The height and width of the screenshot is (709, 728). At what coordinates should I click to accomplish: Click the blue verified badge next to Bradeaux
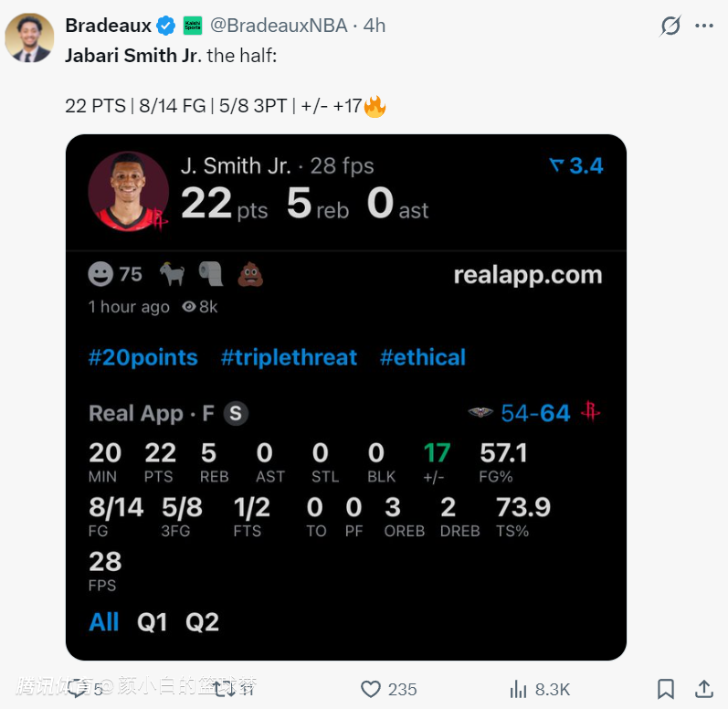(x=165, y=26)
